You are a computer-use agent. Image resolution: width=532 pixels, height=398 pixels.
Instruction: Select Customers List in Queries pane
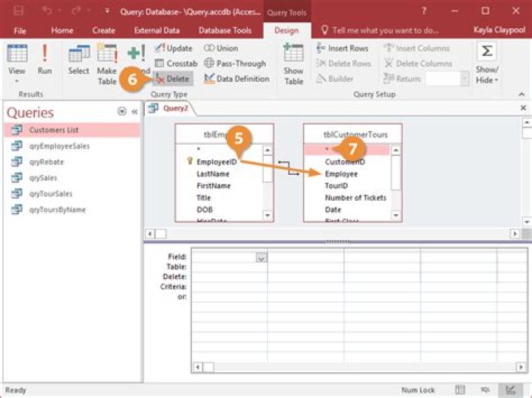point(72,130)
